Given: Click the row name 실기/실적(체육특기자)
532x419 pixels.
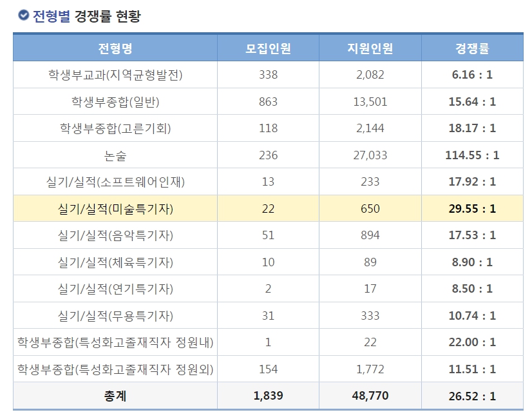Looking at the screenshot, I should click(x=115, y=262).
